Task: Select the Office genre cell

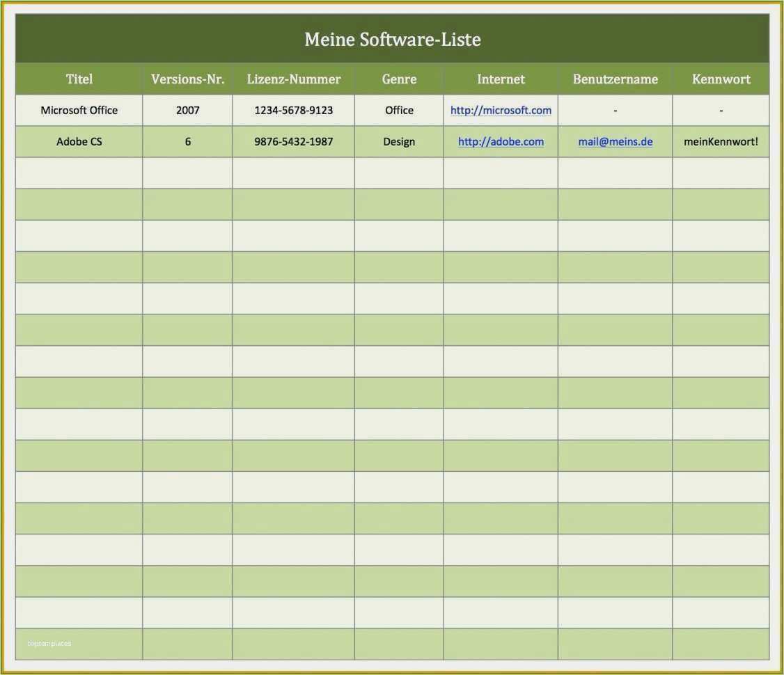Action: [399, 111]
